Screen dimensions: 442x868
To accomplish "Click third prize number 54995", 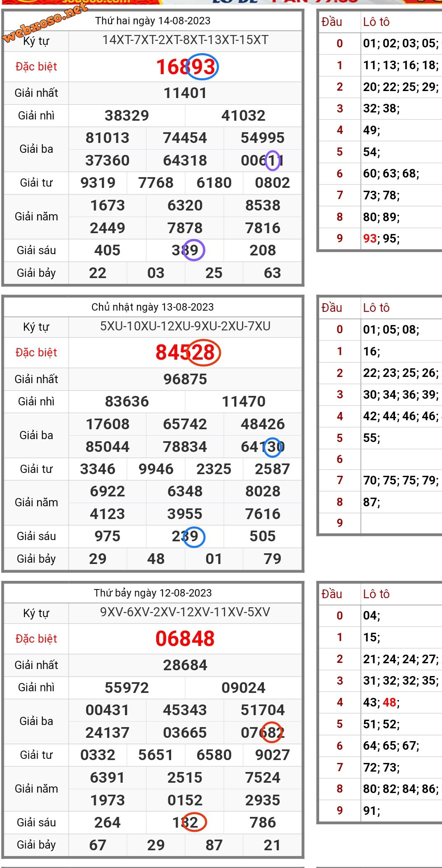I will [x=263, y=138].
